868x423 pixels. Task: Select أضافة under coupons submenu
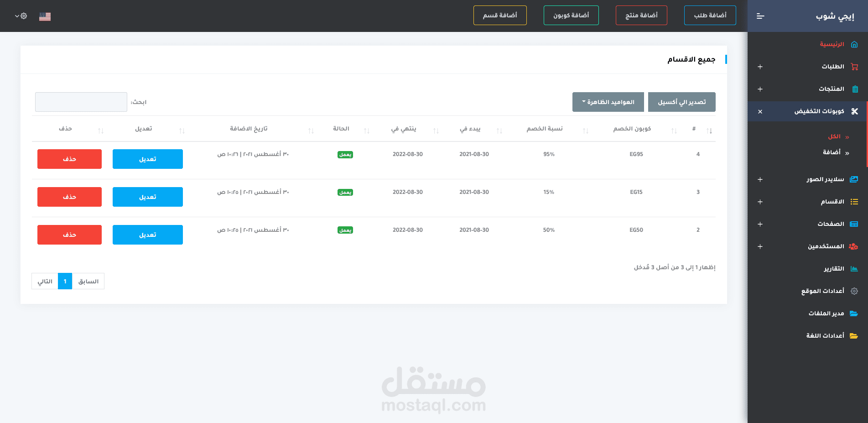[x=832, y=152]
